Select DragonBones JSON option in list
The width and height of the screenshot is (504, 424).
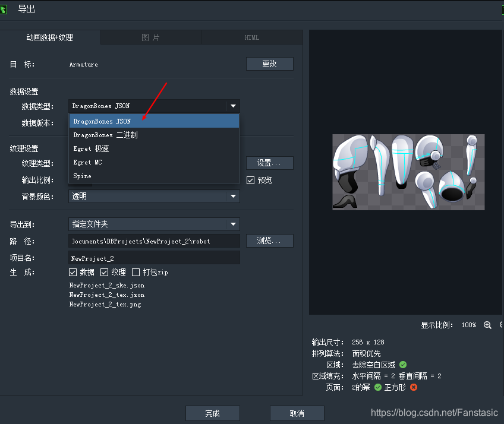tap(154, 121)
